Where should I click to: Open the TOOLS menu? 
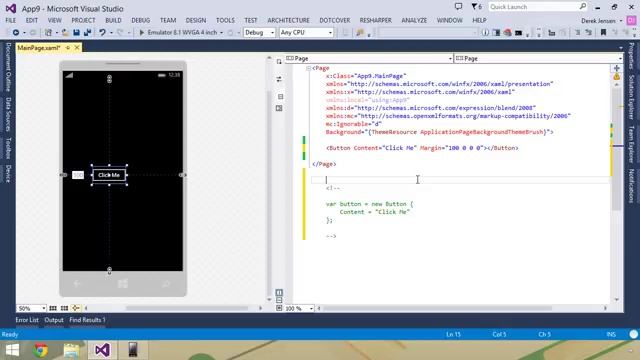point(225,20)
